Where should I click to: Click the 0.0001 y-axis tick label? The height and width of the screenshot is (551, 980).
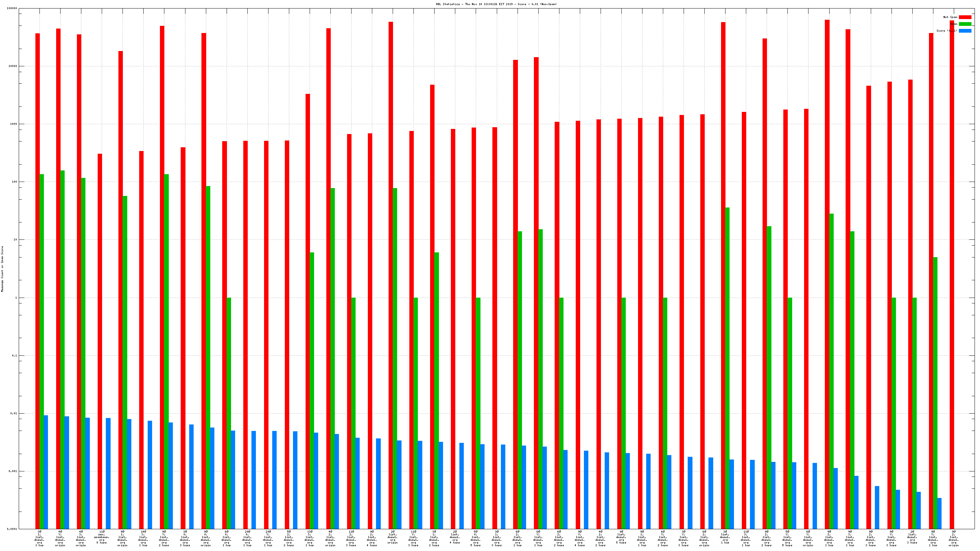point(12,529)
